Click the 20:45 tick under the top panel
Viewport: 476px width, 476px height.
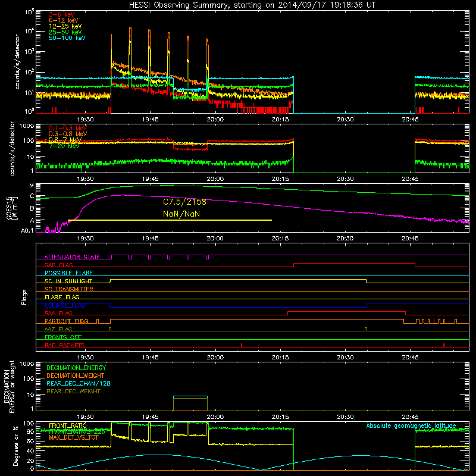(410, 120)
